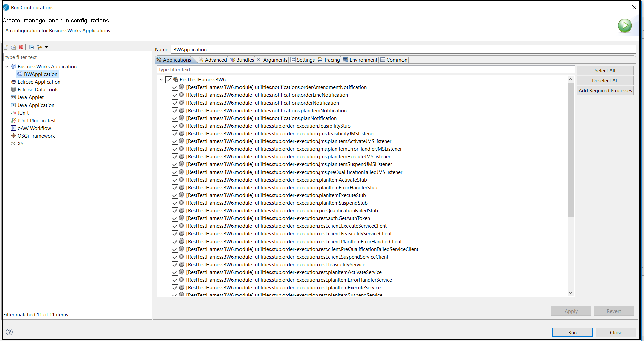The height and width of the screenshot is (341, 644).
Task: Click Add Required Processes button
Action: point(605,90)
